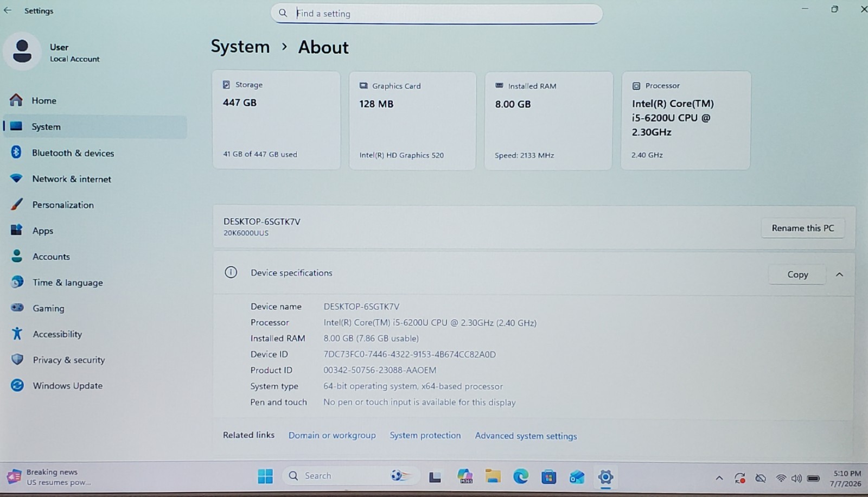Open Microsoft Store from the taskbar
Screen dimensions: 868x497
coord(548,477)
